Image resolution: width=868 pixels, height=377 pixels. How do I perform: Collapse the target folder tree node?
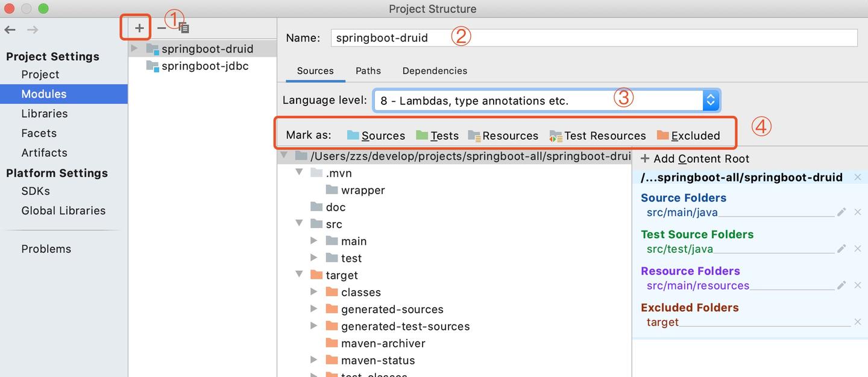click(x=299, y=275)
